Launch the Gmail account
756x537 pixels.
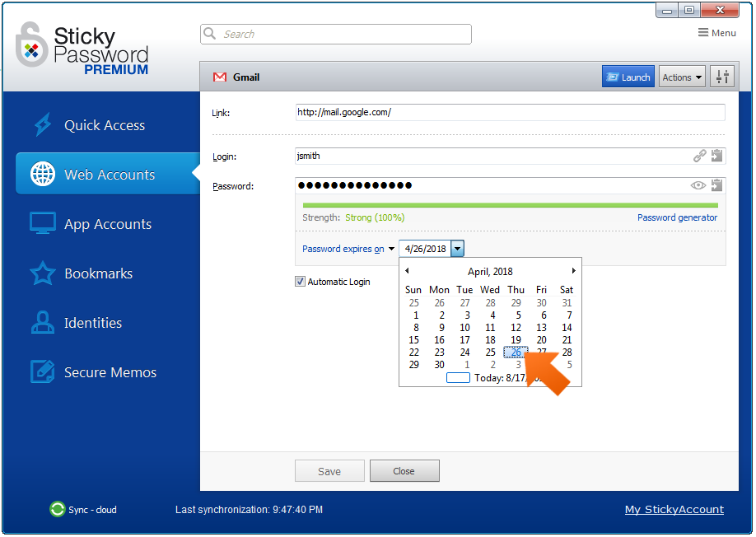628,77
